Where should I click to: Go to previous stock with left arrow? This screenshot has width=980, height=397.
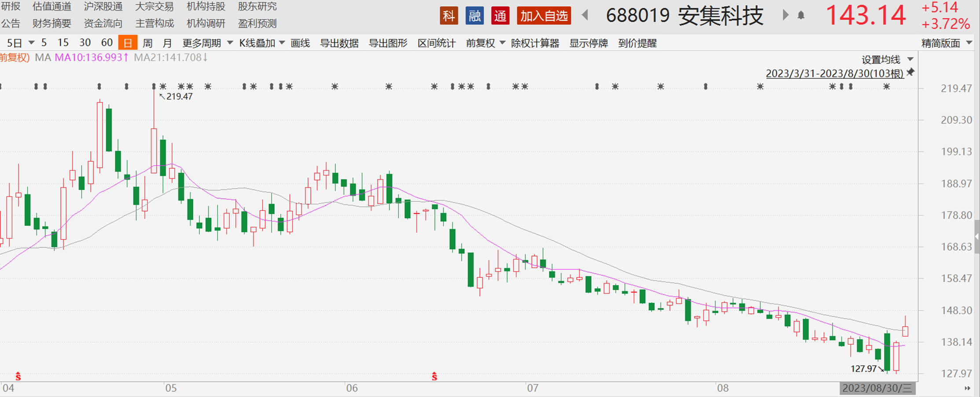585,15
